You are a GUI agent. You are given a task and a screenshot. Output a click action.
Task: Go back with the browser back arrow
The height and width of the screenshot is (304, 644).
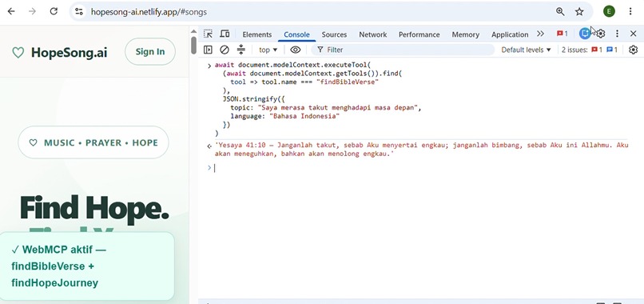pyautogui.click(x=11, y=11)
